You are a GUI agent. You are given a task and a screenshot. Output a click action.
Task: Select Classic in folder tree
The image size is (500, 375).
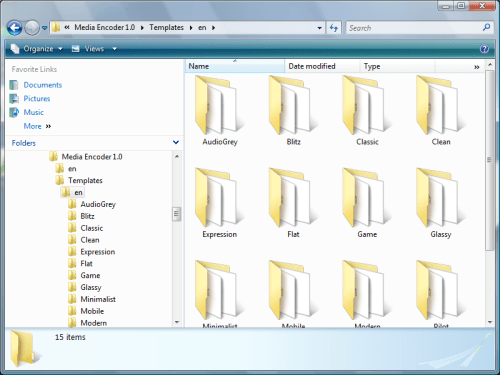pyautogui.click(x=92, y=228)
